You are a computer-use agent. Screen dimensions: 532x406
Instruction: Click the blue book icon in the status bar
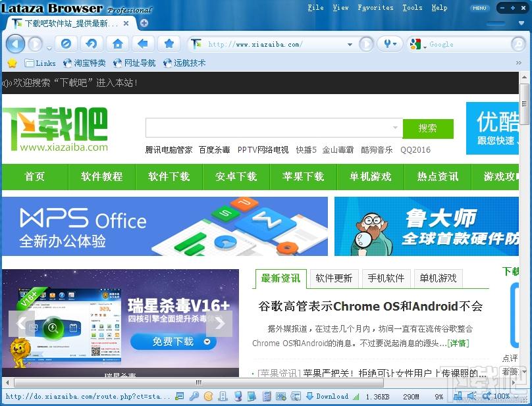(x=252, y=396)
